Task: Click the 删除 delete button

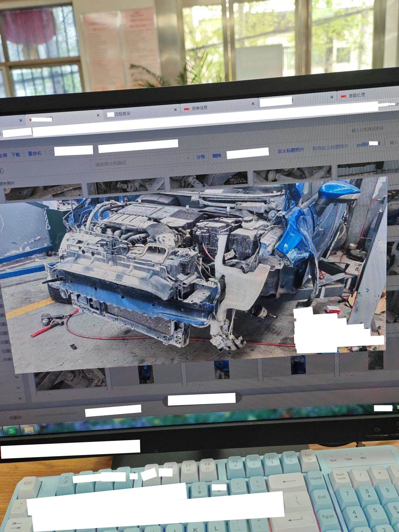Action: point(217,156)
